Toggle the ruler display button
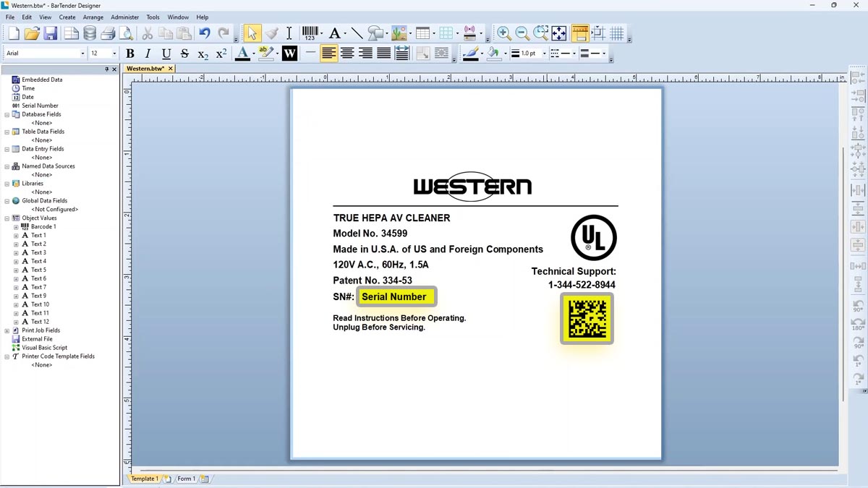The width and height of the screenshot is (868, 488). click(x=579, y=33)
